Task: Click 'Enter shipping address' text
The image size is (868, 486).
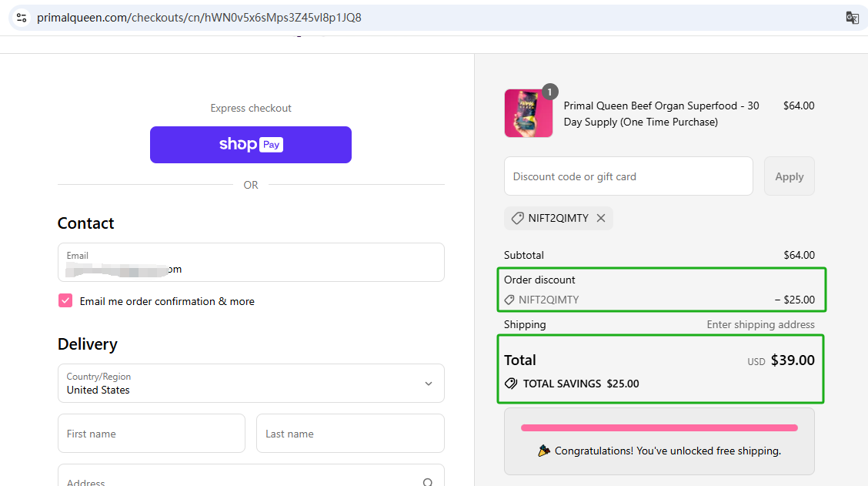Action: [x=760, y=325]
